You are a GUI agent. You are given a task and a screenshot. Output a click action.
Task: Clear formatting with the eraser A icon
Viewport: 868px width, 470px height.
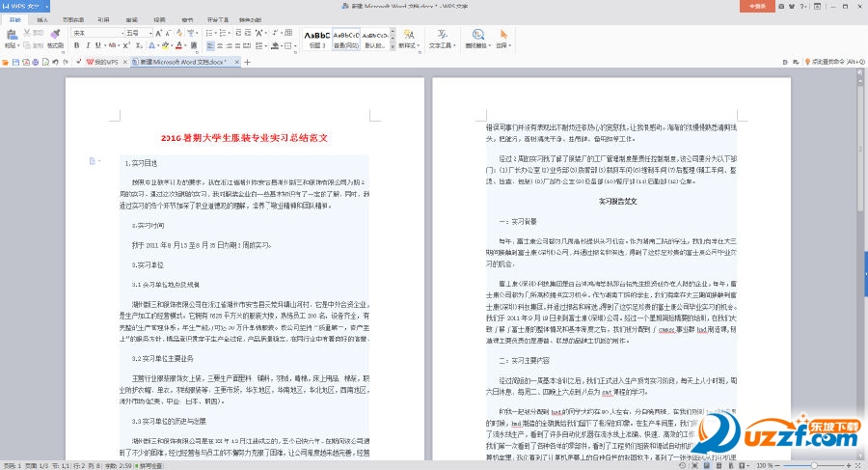pyautogui.click(x=179, y=33)
